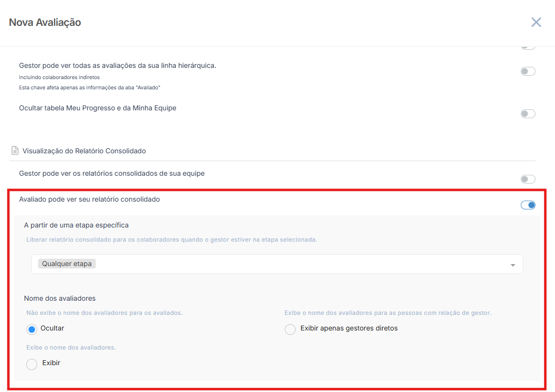Click empty space inside etapa selection field

(x=293, y=264)
